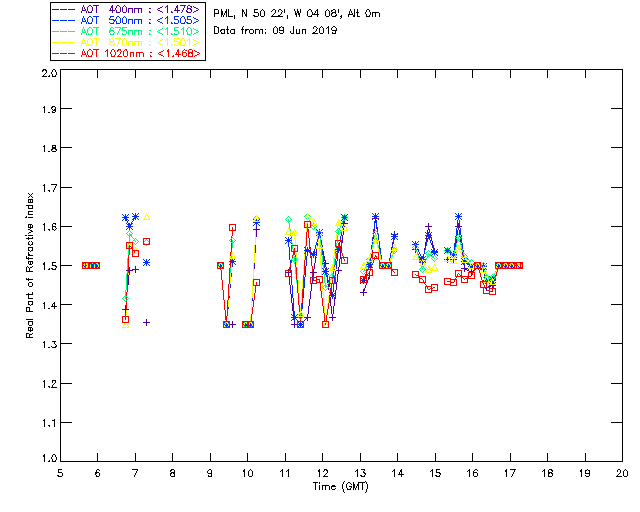Click the AOT 870nm legend entry

pos(127,42)
